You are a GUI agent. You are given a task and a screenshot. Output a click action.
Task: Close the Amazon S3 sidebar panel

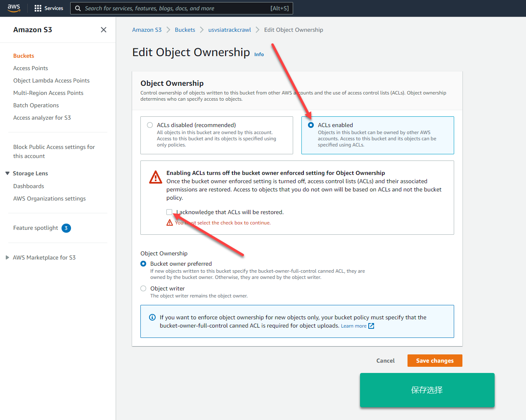(x=103, y=29)
